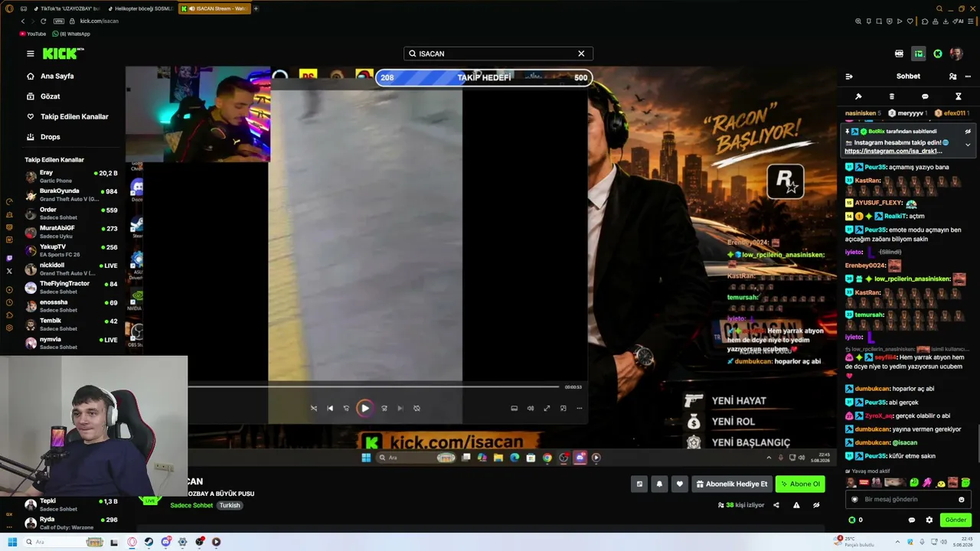Go to Kick home via the logo
Viewport: 980px width, 551px height.
point(63,54)
